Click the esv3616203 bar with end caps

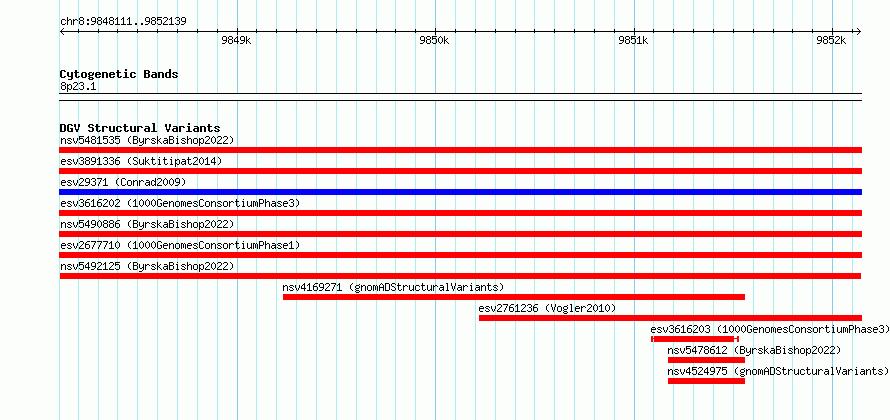pyautogui.click(x=695, y=339)
